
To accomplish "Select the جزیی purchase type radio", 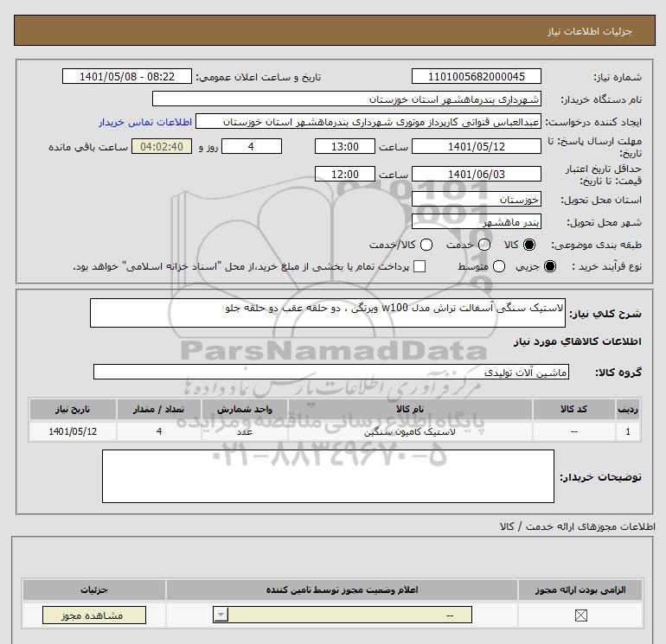I will pyautogui.click(x=550, y=266).
